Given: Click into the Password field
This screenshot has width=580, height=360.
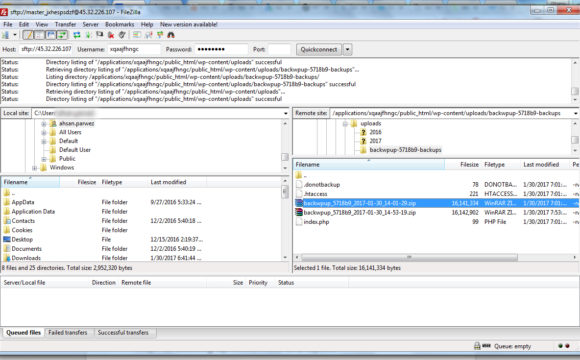Looking at the screenshot, I should coord(221,49).
